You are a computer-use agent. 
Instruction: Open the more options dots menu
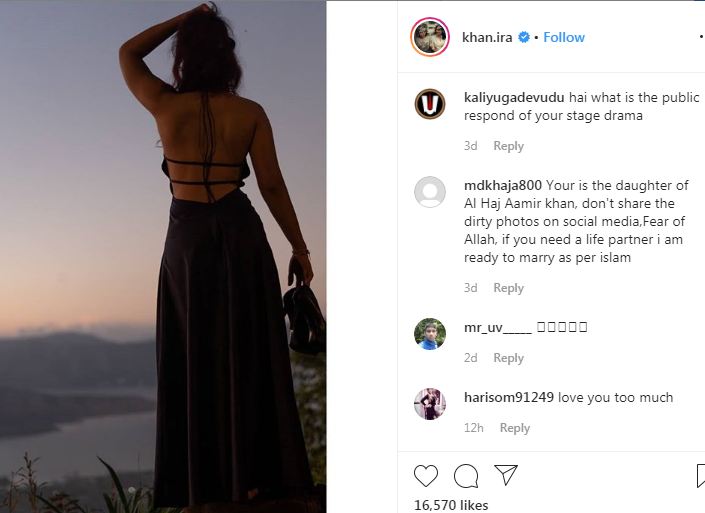pyautogui.click(x=699, y=37)
